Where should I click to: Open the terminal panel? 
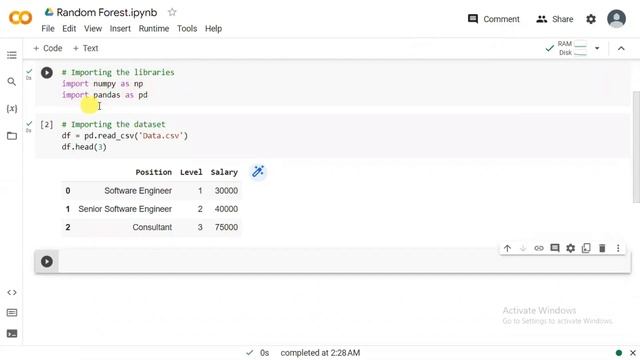click(x=12, y=333)
